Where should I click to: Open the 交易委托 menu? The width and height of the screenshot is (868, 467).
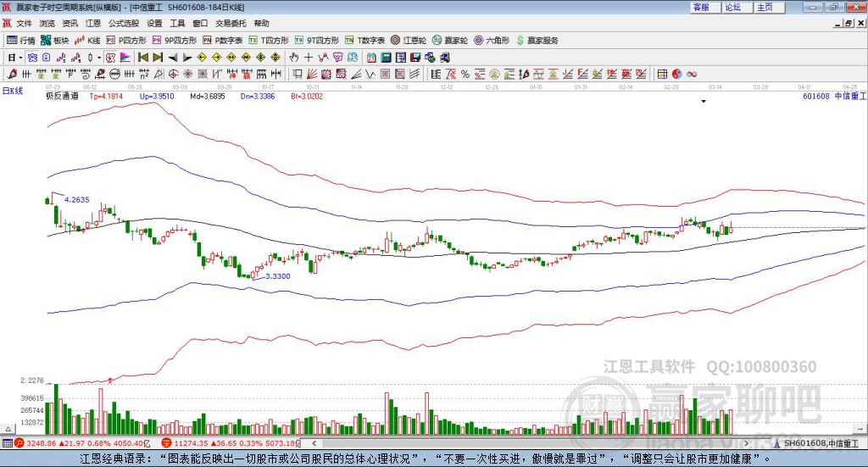point(231,23)
